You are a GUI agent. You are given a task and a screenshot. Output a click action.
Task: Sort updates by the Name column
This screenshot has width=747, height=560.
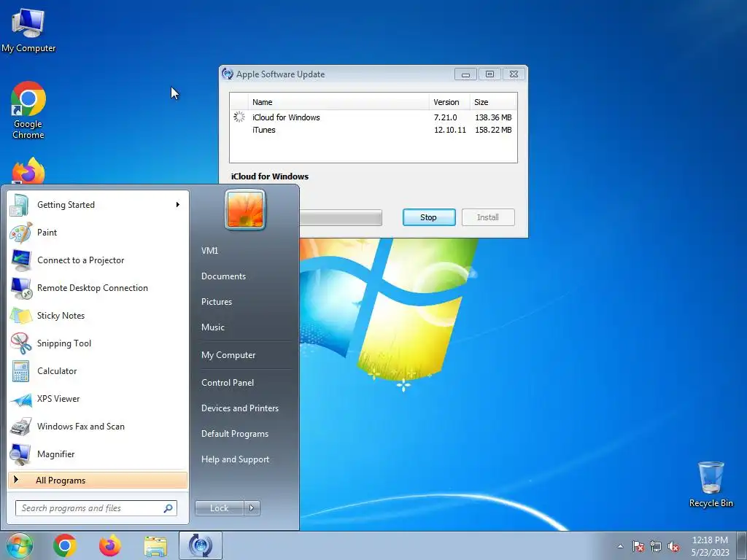338,102
